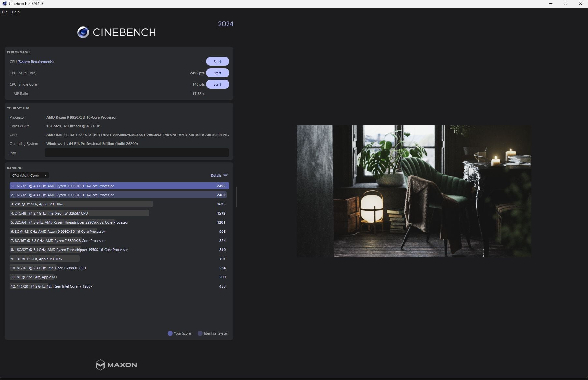Viewport: 588px width, 380px height.
Task: Click the Your Score legend swatch
Action: tap(170, 333)
